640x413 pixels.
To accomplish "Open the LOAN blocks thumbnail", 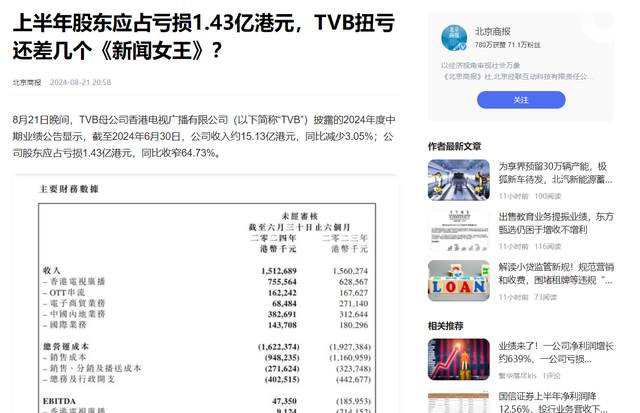I will tap(459, 281).
